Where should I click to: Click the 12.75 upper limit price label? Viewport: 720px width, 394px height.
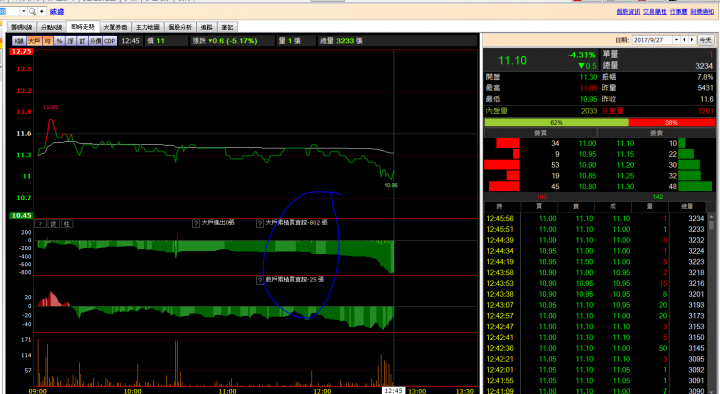[21, 51]
